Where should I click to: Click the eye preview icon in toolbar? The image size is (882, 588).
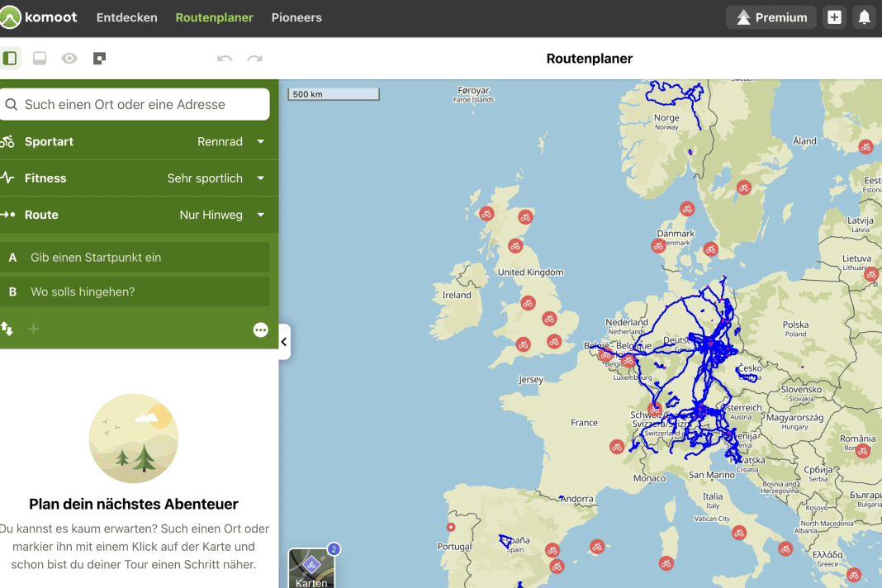click(69, 58)
